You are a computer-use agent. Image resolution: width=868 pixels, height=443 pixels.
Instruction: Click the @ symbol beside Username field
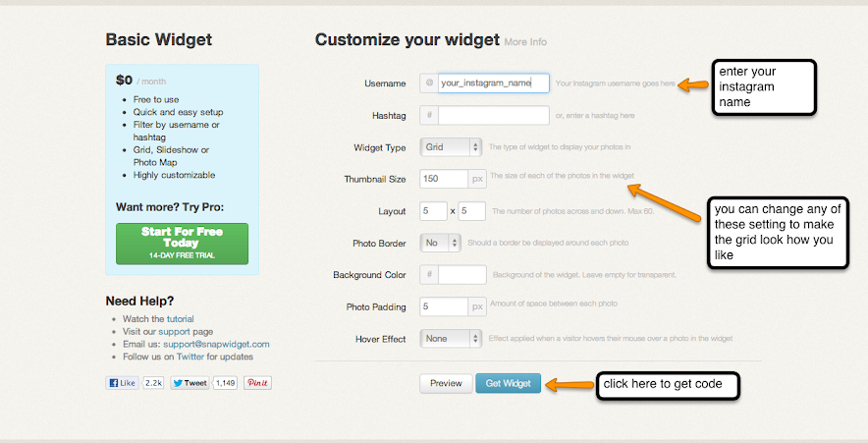coord(429,83)
